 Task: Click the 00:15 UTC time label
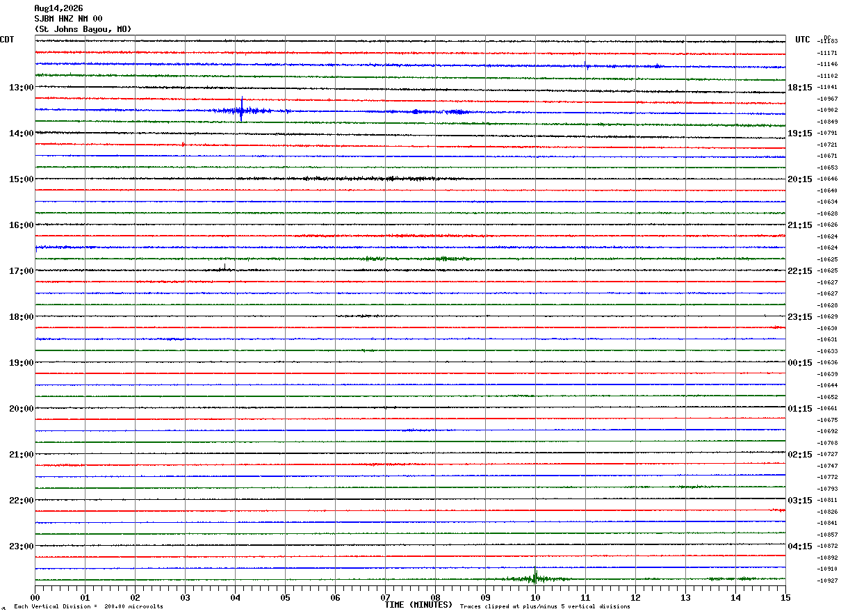[800, 363]
